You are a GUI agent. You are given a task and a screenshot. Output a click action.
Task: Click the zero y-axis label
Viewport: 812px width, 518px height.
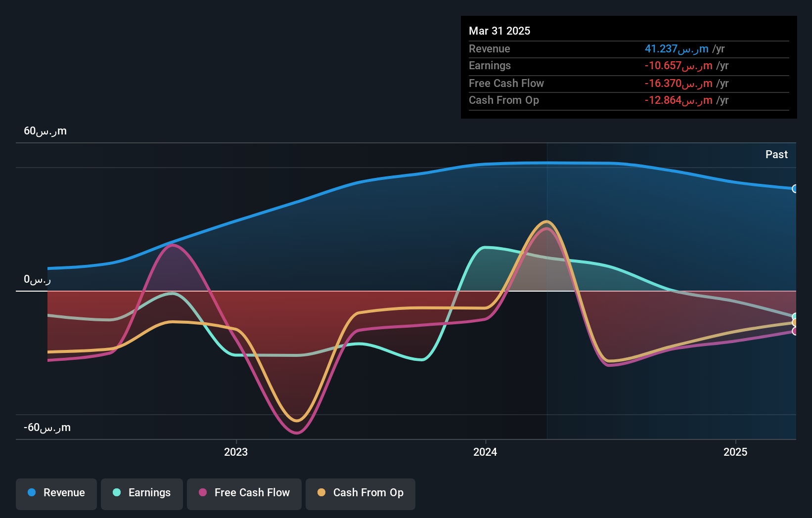(x=37, y=279)
